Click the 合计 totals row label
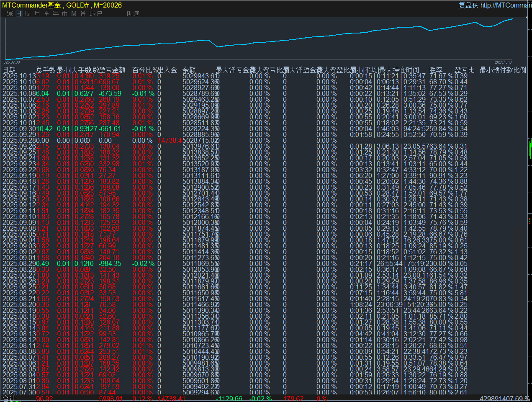 [9, 398]
